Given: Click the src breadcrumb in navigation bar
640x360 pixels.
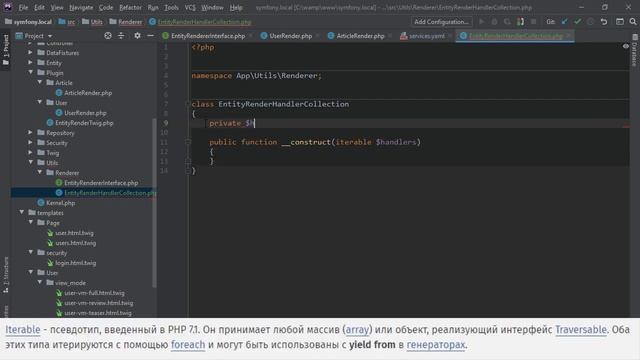Looking at the screenshot, I should pyautogui.click(x=67, y=22).
